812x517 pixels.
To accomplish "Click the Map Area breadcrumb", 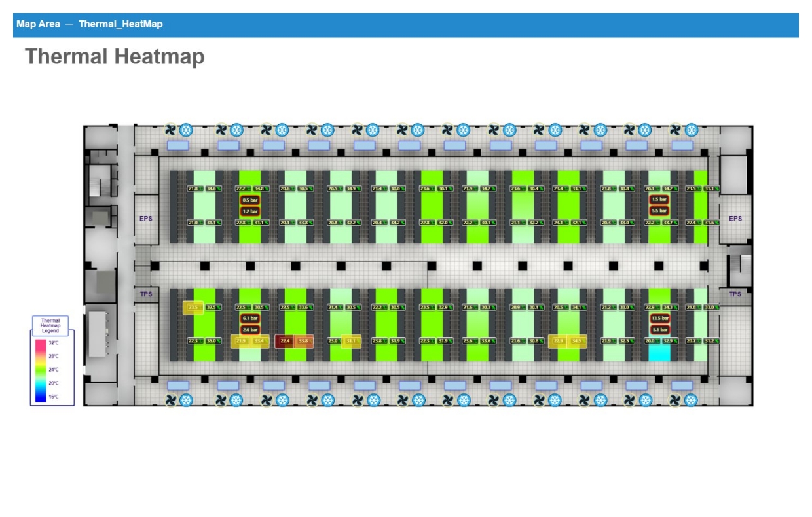I will coord(38,24).
